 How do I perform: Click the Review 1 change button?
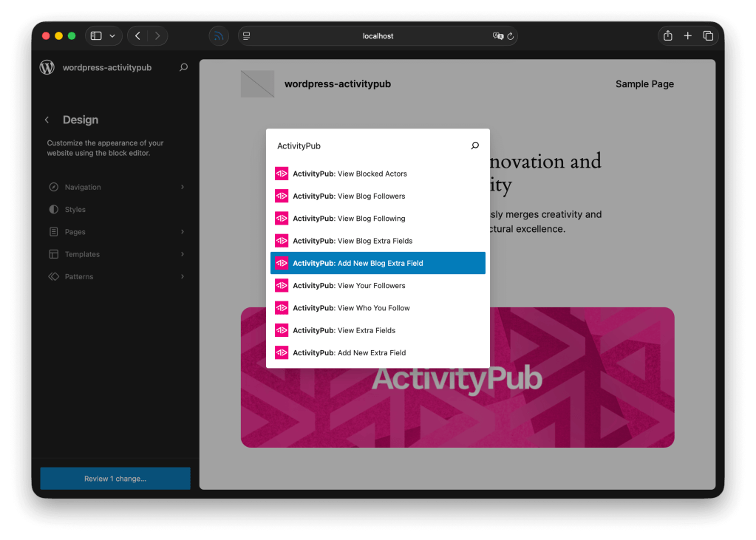(x=115, y=479)
